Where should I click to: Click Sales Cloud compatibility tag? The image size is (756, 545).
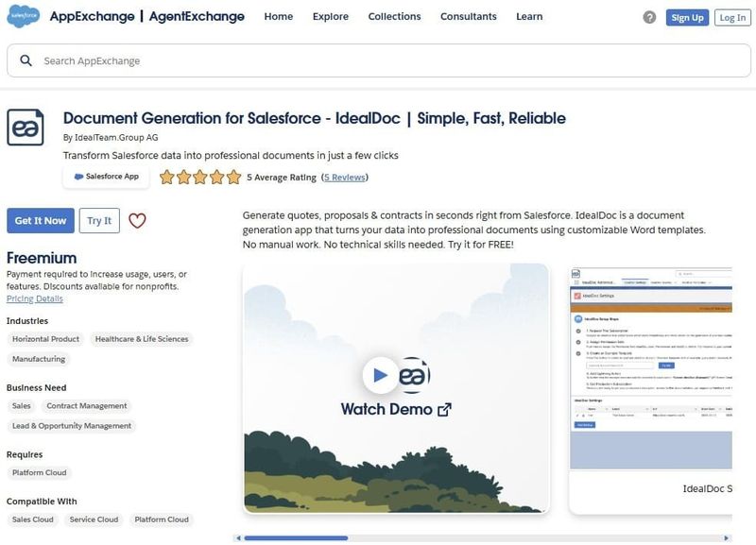coord(33,519)
